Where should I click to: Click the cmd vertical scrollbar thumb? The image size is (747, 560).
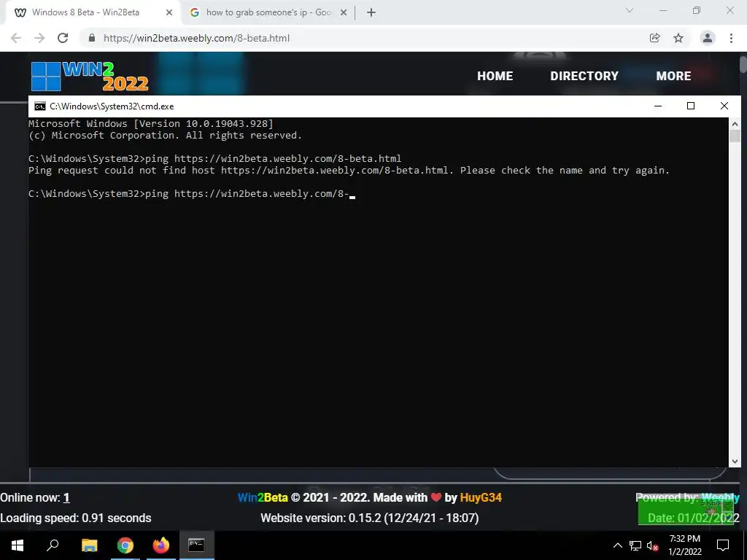point(735,136)
